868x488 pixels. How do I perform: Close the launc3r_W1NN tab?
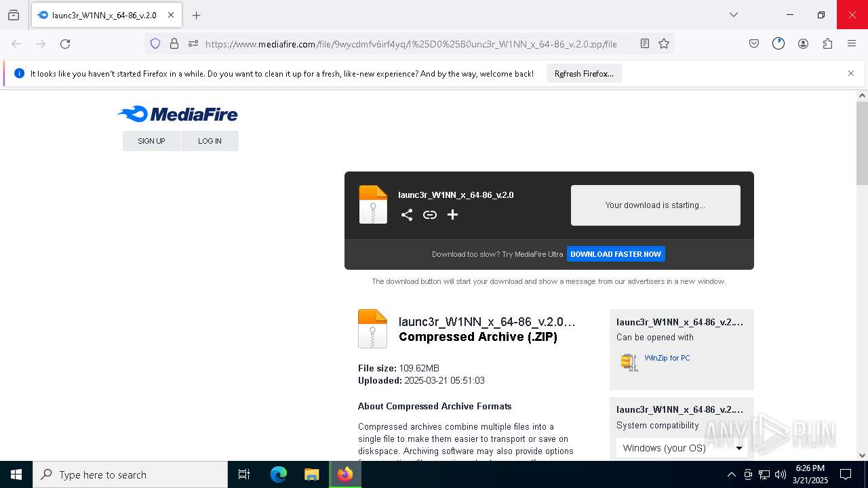coord(171,15)
